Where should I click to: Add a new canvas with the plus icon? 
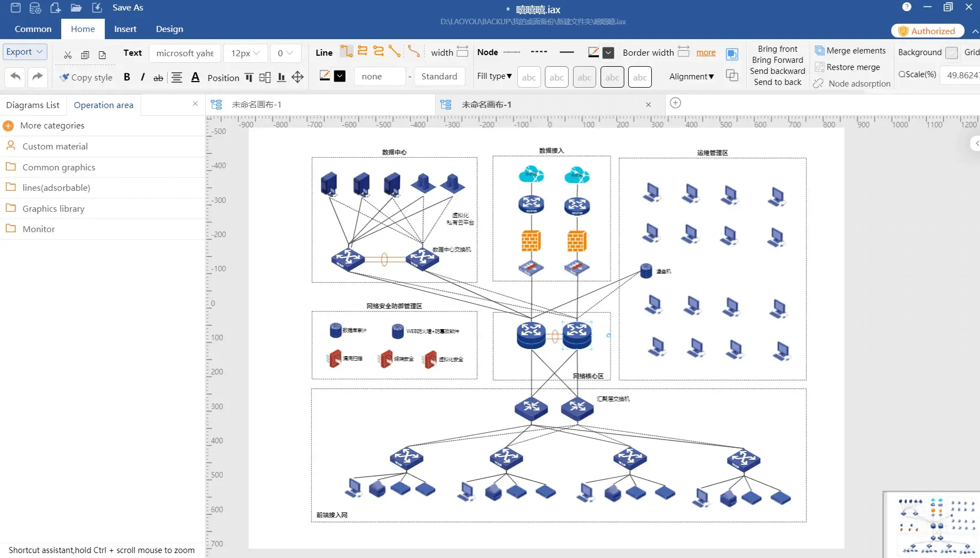click(675, 103)
